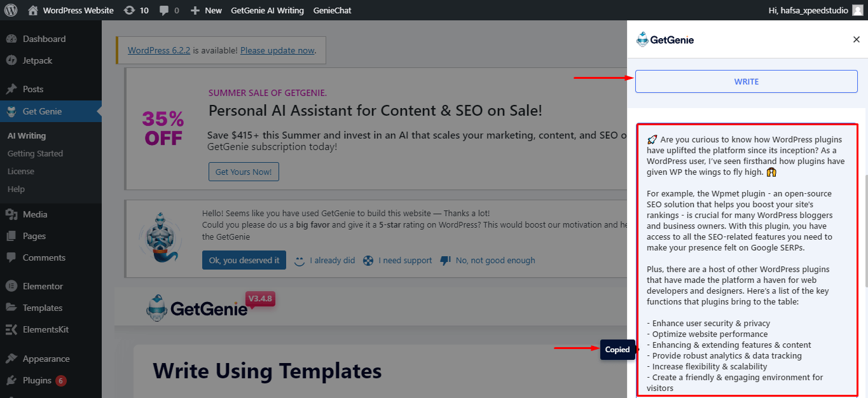Click the Templates folder icon

11,308
